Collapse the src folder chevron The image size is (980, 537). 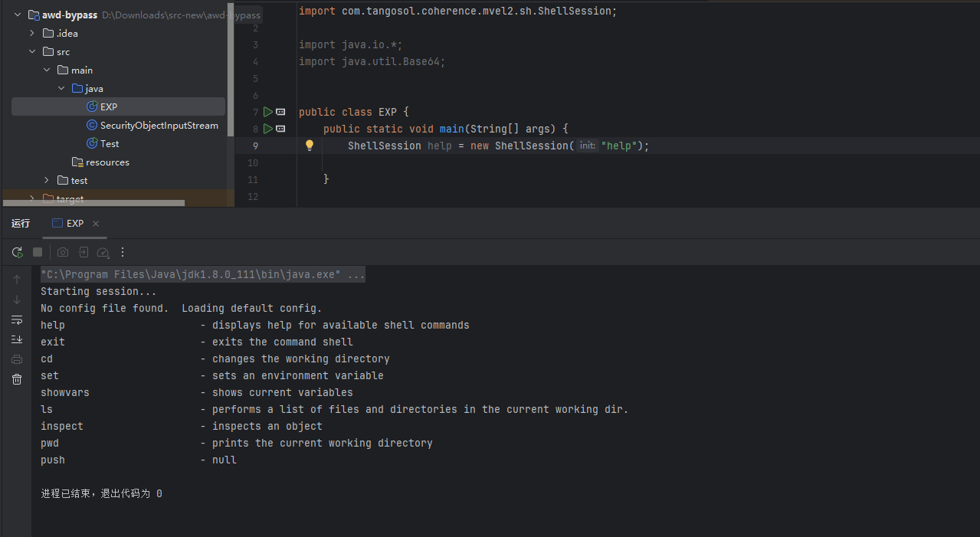click(32, 51)
